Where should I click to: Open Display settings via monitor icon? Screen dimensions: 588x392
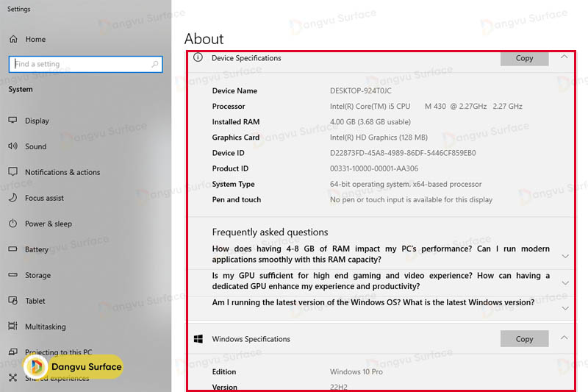(x=12, y=121)
